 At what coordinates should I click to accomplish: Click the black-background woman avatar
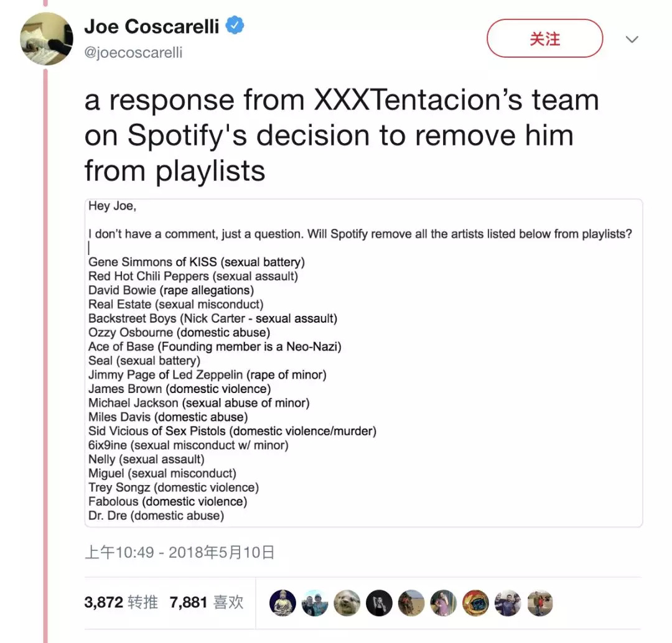pyautogui.click(x=379, y=603)
